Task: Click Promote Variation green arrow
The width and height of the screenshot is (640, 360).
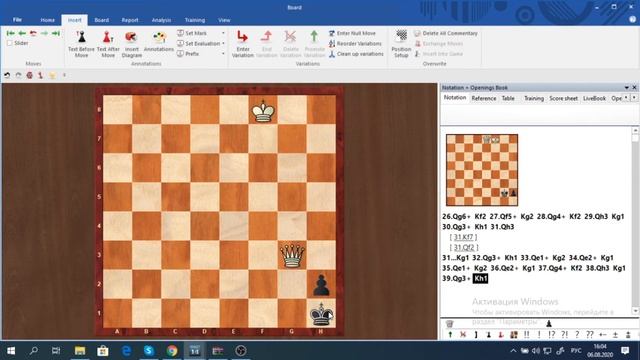Action: 314,37
